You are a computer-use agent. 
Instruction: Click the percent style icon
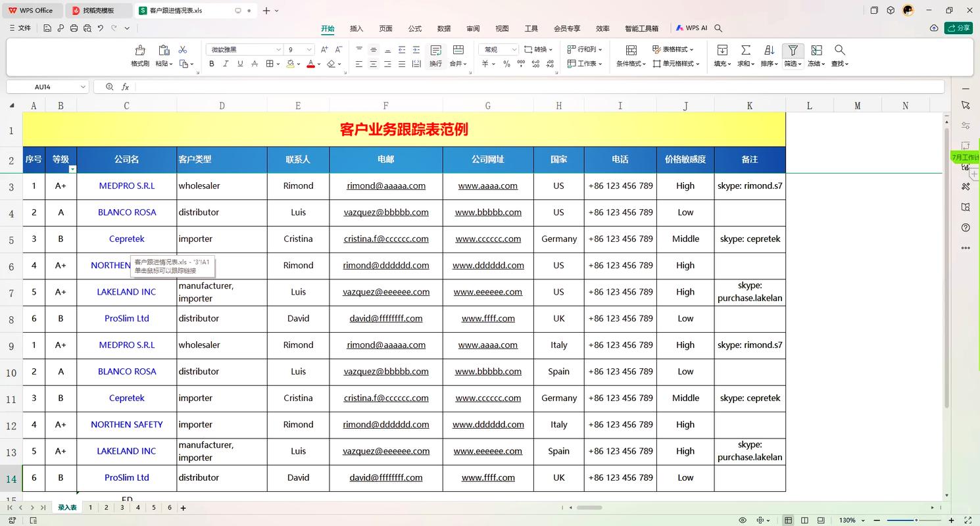coord(506,64)
